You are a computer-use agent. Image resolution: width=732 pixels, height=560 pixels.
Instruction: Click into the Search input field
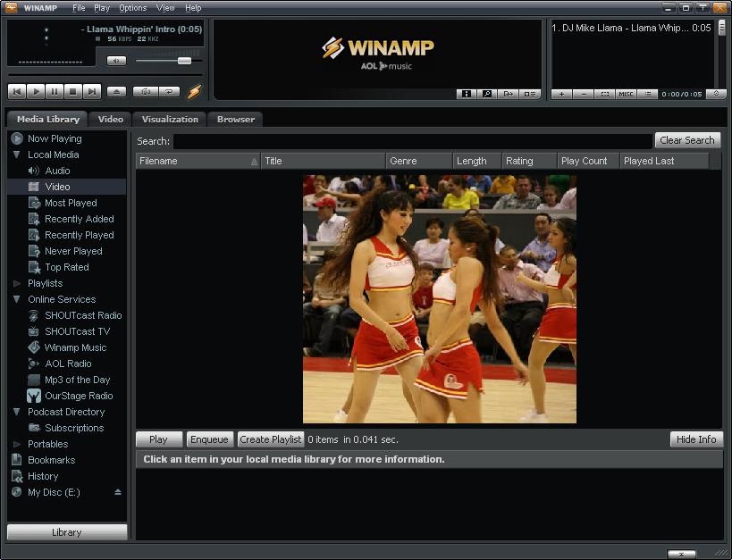point(413,141)
